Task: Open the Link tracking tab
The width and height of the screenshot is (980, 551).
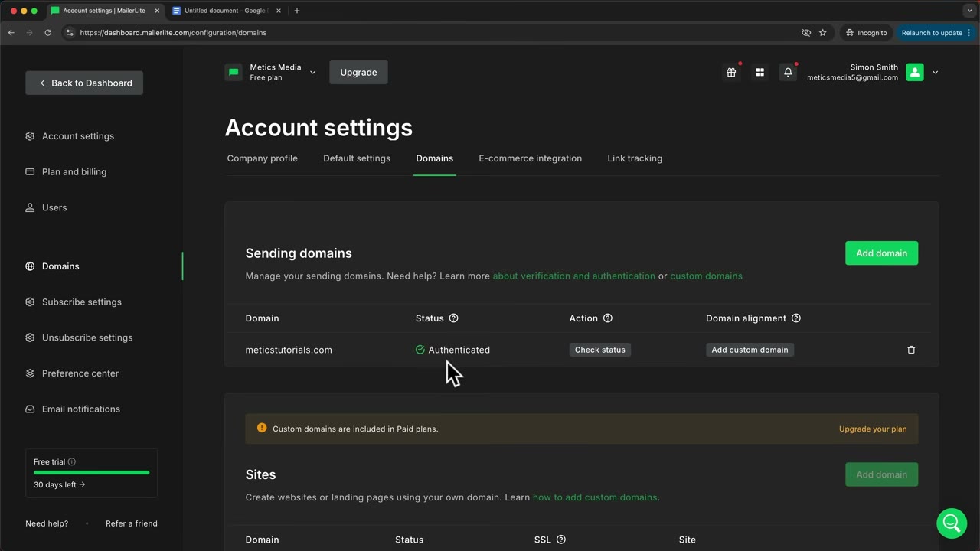Action: (635, 158)
